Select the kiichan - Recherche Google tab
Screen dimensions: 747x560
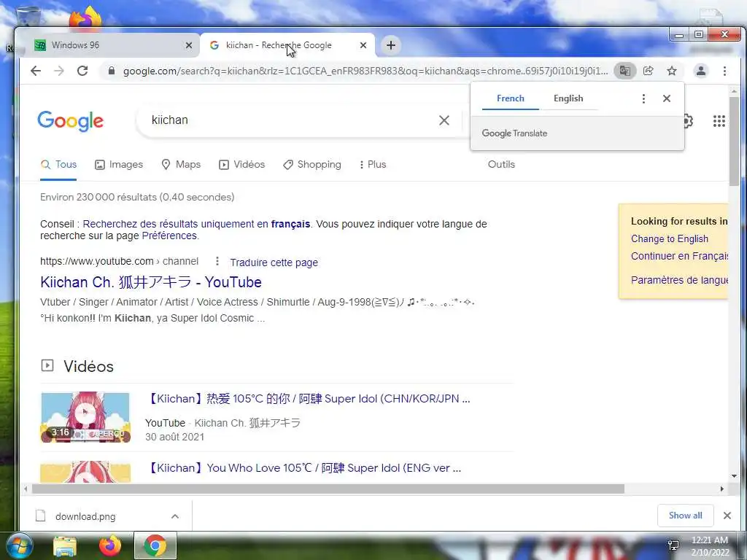pos(287,45)
